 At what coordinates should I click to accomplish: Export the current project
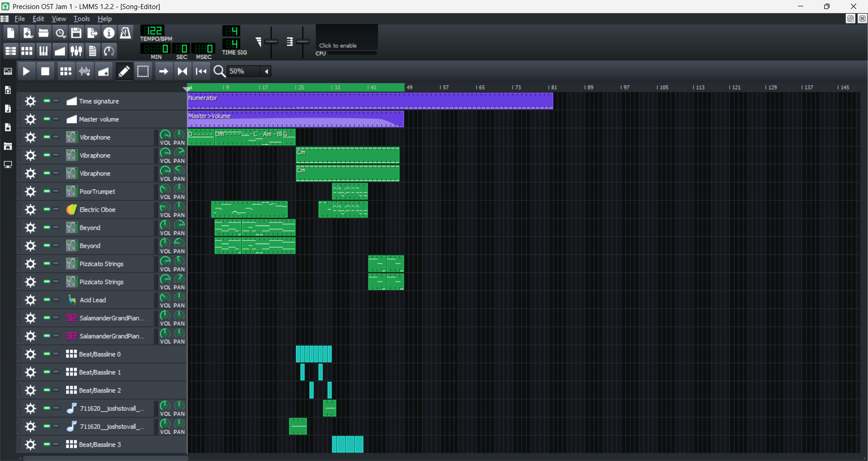(x=93, y=33)
